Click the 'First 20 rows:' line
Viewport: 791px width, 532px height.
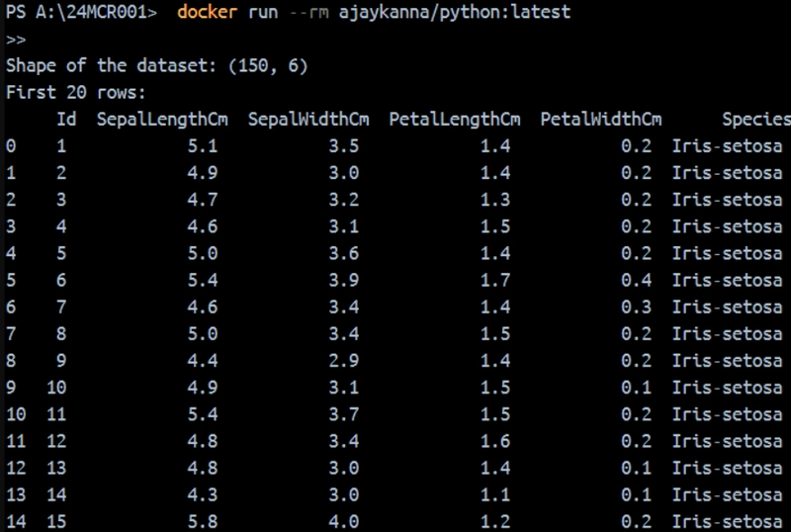[76, 92]
